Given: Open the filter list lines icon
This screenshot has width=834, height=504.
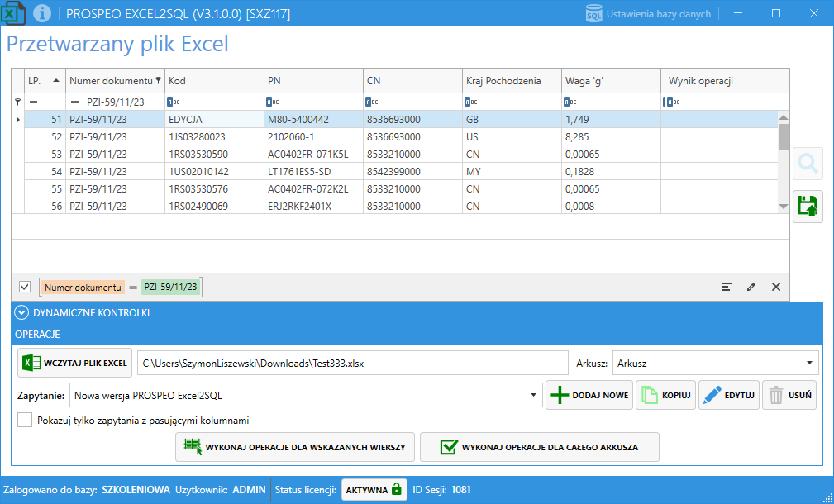Looking at the screenshot, I should click(726, 287).
